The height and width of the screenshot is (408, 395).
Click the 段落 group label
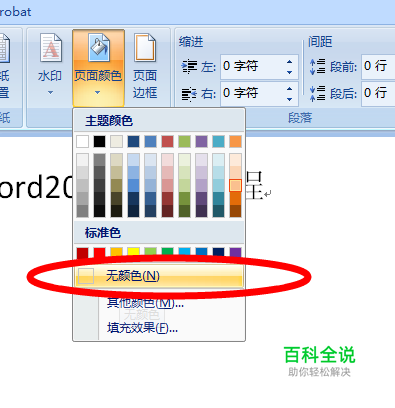pos(300,118)
